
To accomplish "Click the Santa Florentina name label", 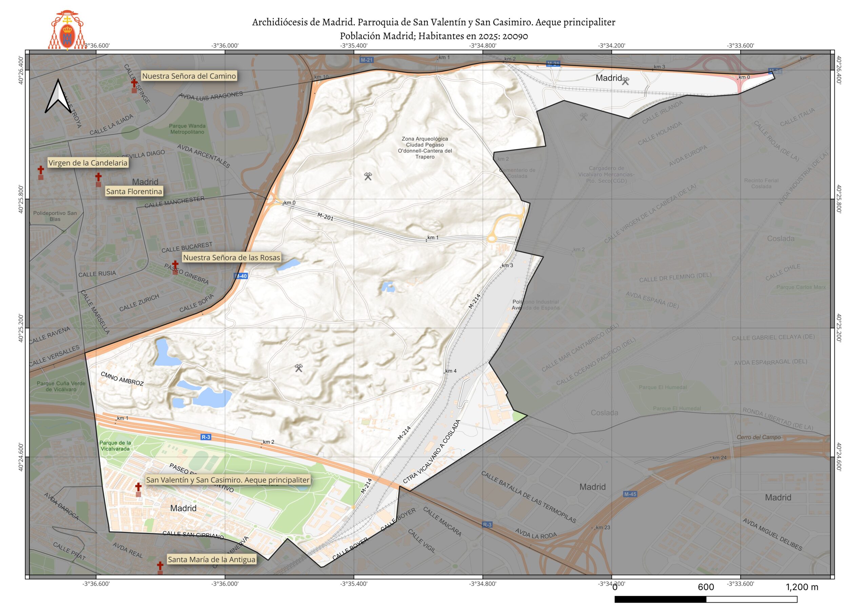I will 134,191.
